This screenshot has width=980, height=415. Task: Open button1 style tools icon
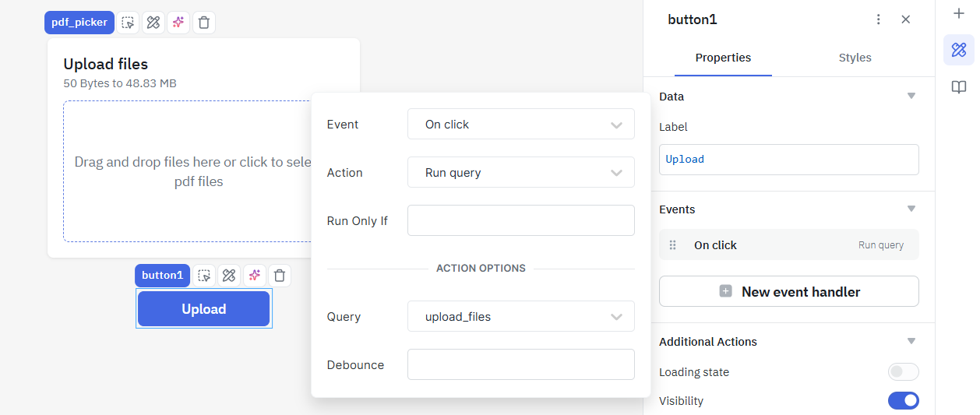(229, 275)
